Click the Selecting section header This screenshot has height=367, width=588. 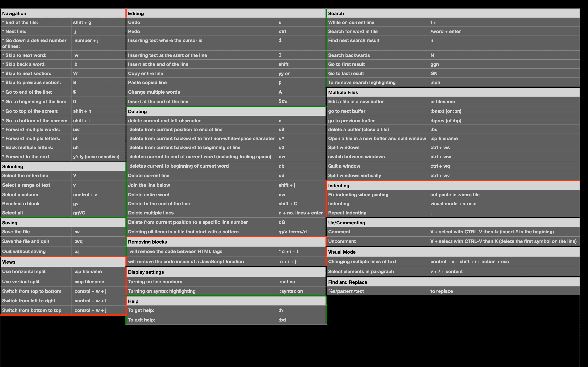point(13,166)
